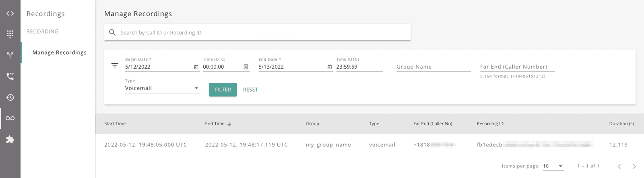The height and width of the screenshot is (178, 644).
Task: Go to next page of results
Action: (634, 166)
